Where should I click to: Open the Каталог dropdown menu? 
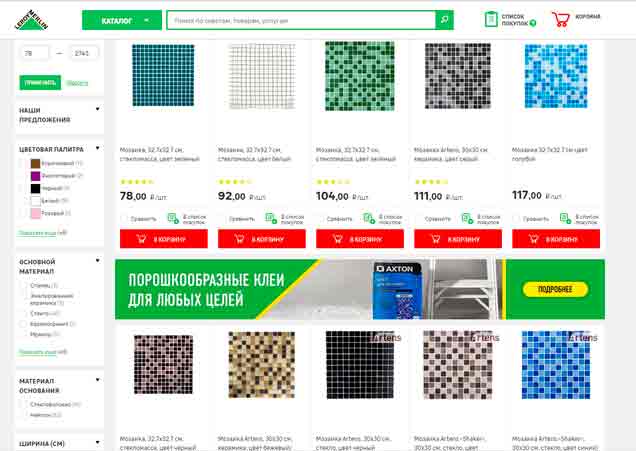[x=122, y=20]
